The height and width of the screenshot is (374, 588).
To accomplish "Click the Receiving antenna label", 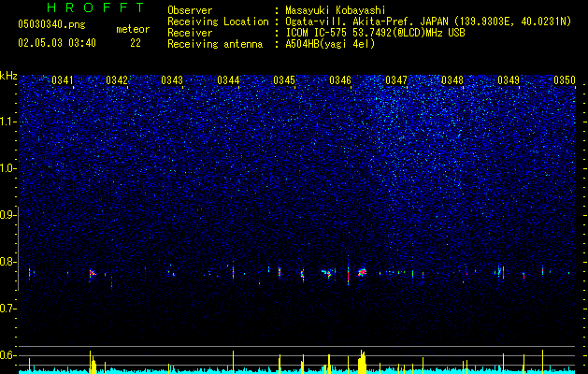I will tap(215, 44).
